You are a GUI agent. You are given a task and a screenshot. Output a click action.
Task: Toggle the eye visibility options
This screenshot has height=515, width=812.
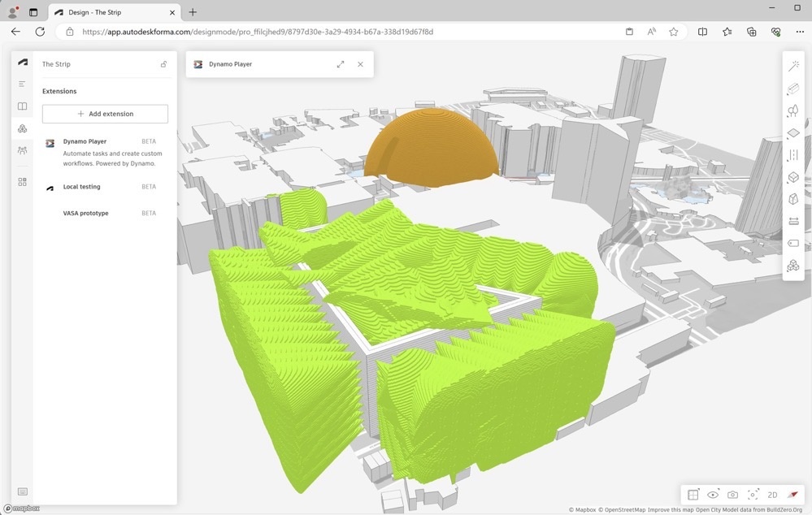pos(713,495)
